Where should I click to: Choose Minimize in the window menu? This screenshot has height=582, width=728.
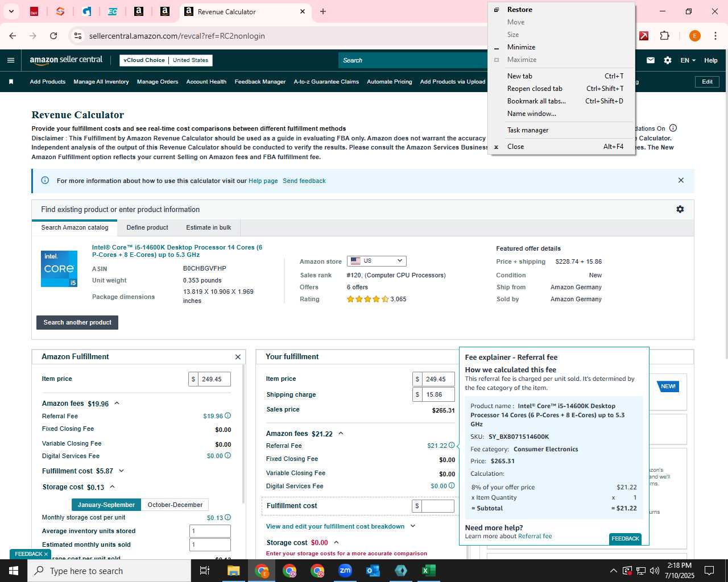click(x=561, y=47)
